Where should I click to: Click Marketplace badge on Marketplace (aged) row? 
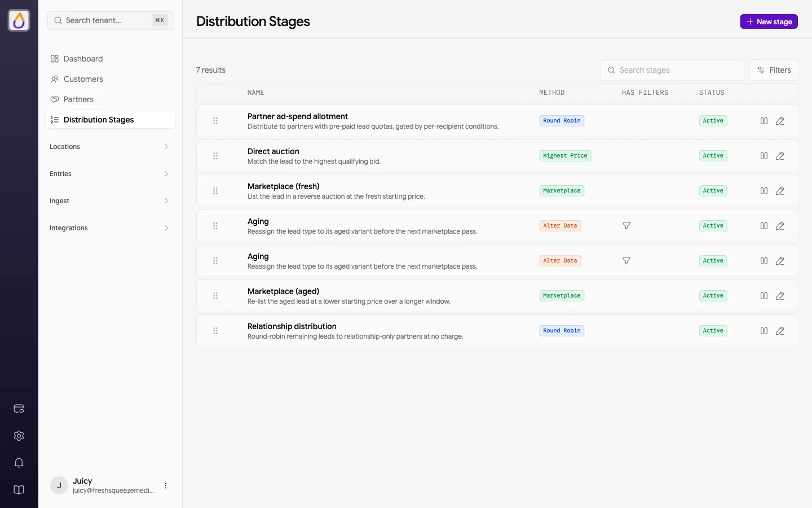click(x=562, y=296)
